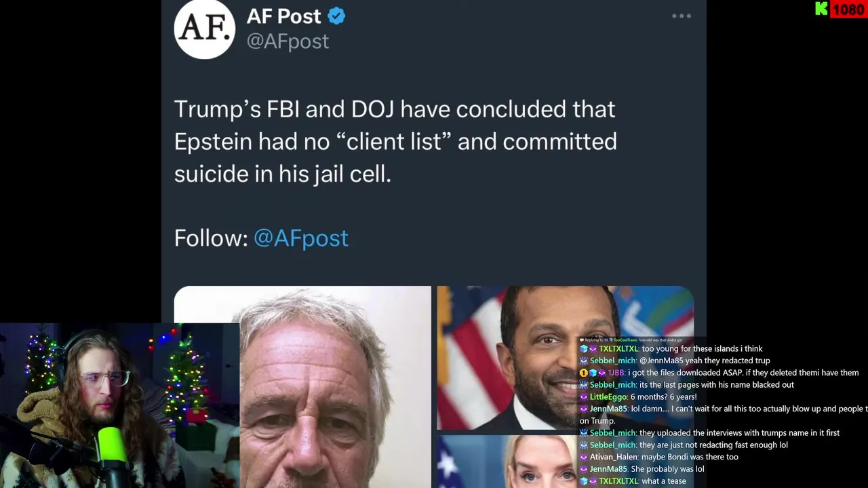The image size is (868, 488).
Task: Click the purple badge beside Ativan_Halen
Action: pos(583,457)
